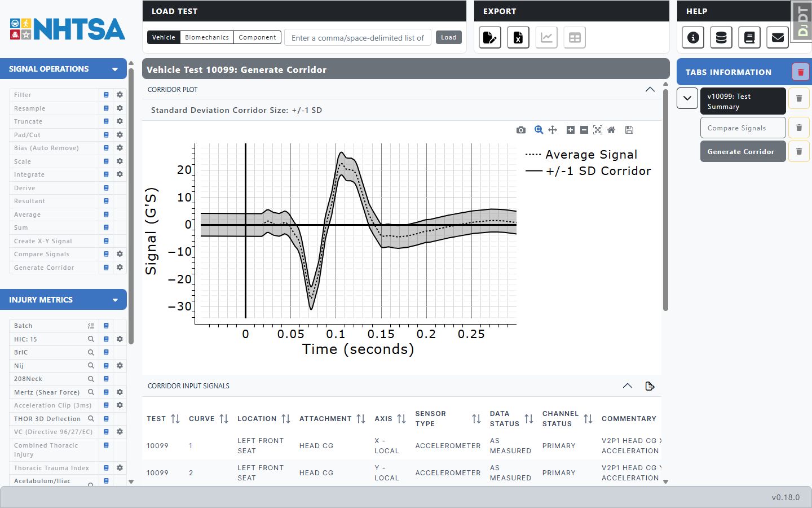Select the Component test type
This screenshot has height=508, width=812.
point(257,37)
